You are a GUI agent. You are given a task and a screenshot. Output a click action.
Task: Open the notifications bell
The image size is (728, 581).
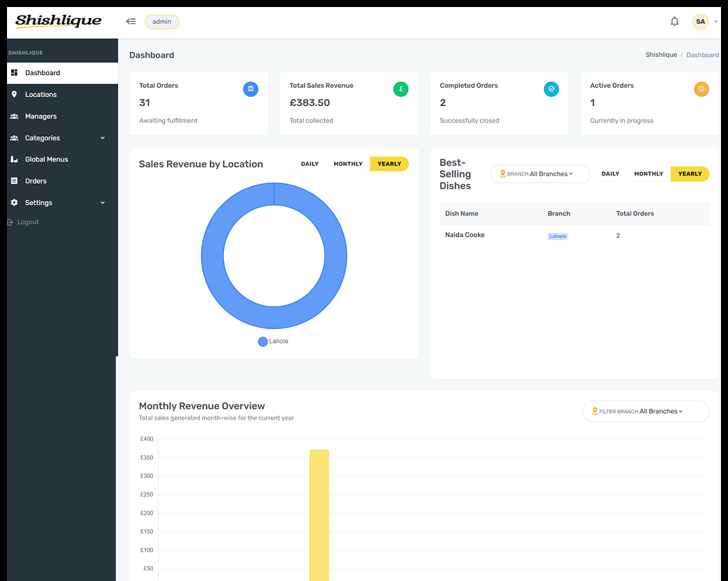click(x=674, y=21)
